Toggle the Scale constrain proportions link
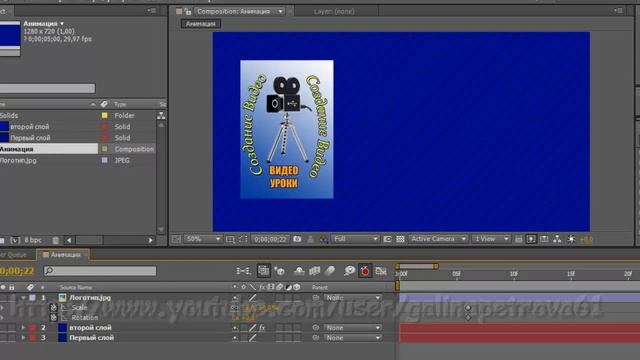Screen dimensions: 640x360 pos(235,308)
